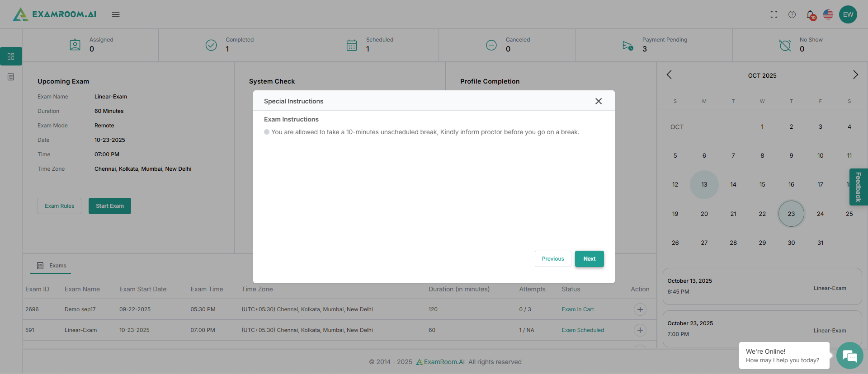The width and height of the screenshot is (868, 374).
Task: Open the EW user profile avatar
Action: (848, 14)
